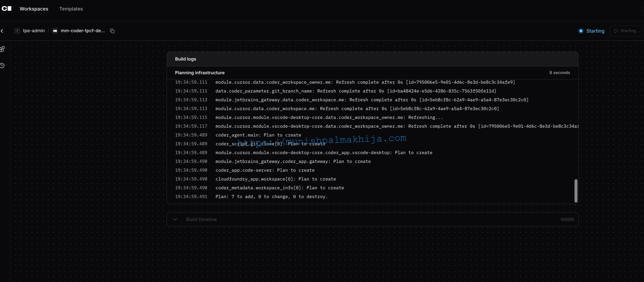Click the Starting... play button

pos(626,31)
